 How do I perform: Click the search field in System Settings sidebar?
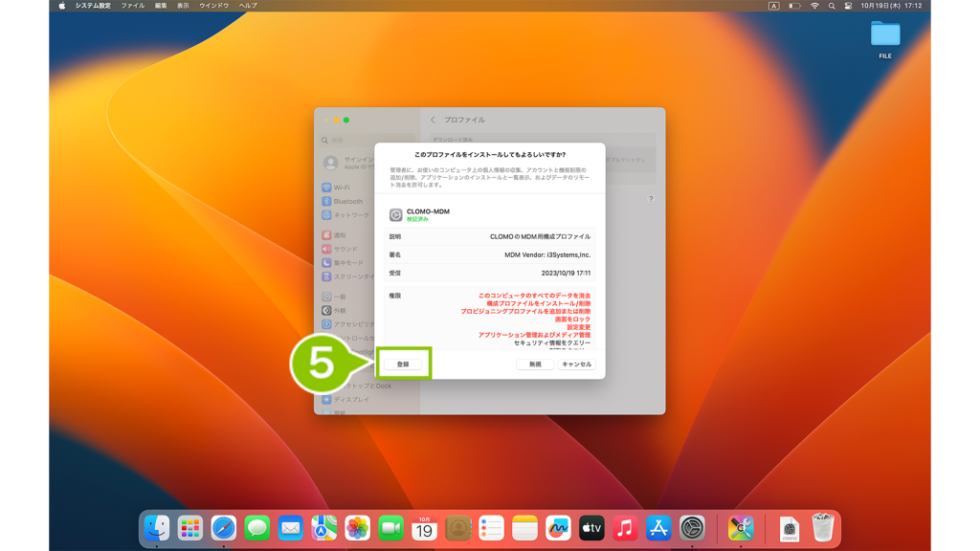point(367,140)
